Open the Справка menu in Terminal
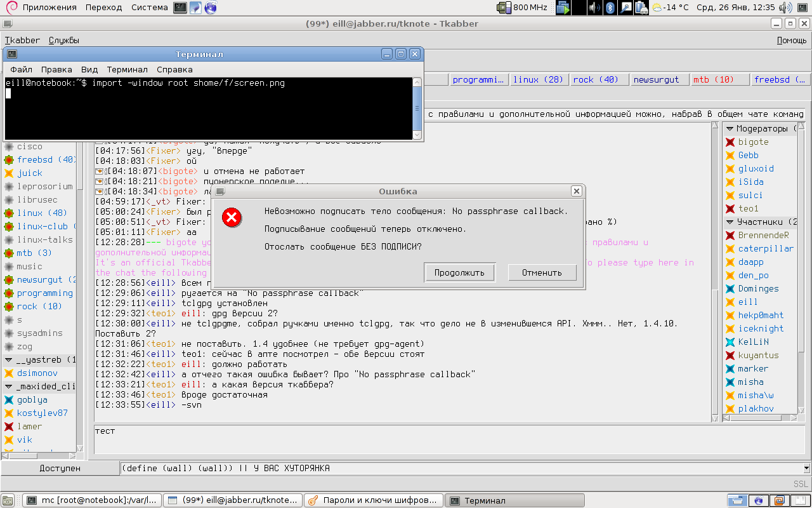The width and height of the screenshot is (812, 508). pos(174,69)
